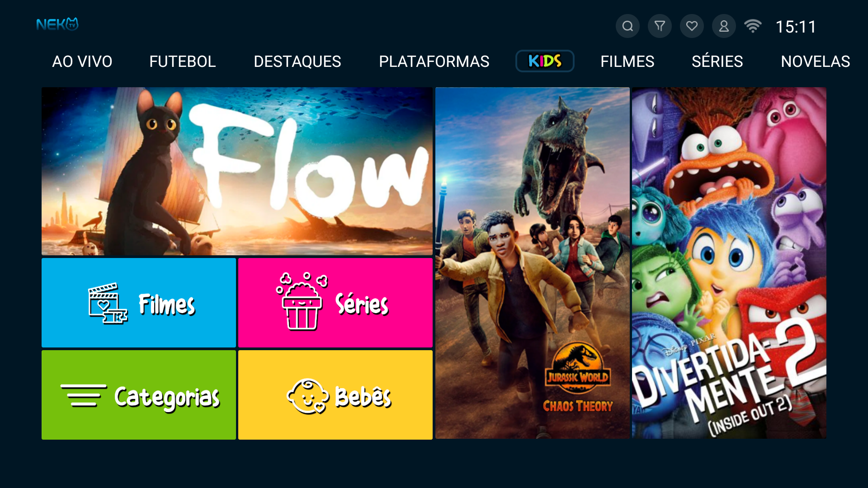Go to the PLATAFORMAS tab

click(434, 61)
